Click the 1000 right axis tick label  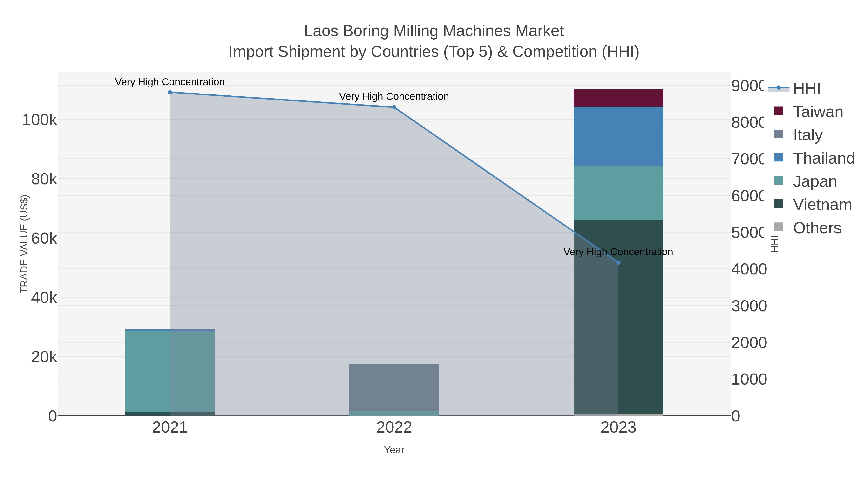tap(749, 379)
